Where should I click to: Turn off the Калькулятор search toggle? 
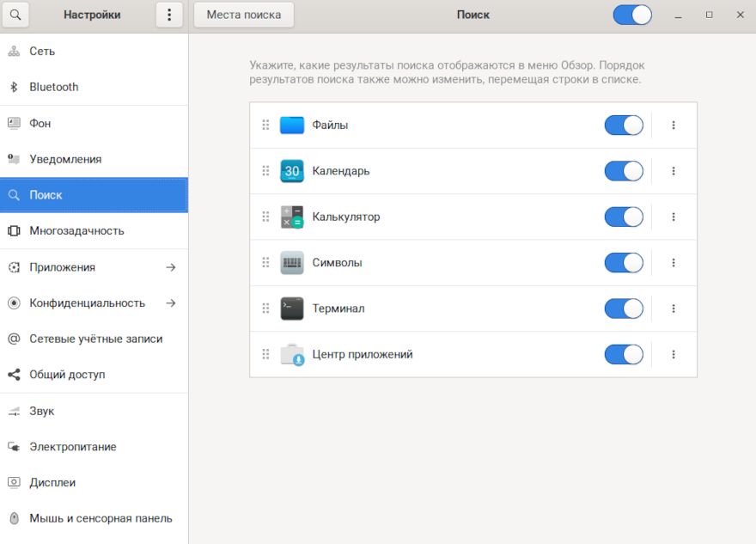click(623, 217)
